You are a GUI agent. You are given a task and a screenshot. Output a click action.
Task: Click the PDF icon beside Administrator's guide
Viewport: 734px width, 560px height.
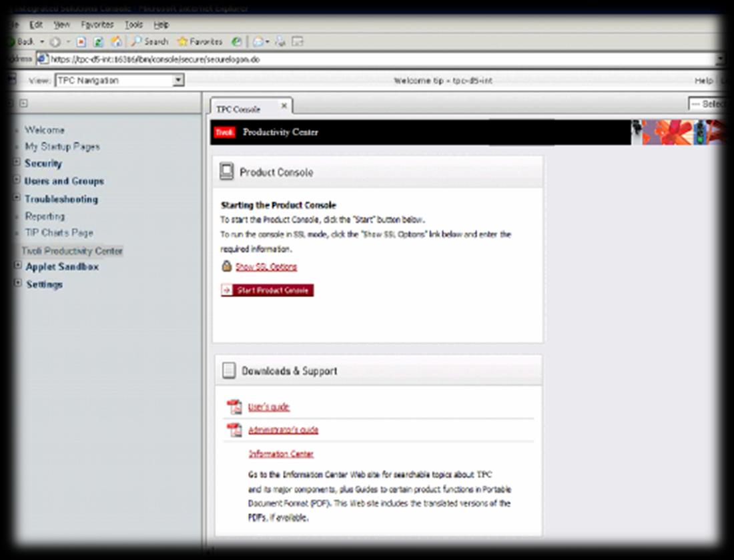click(x=234, y=429)
